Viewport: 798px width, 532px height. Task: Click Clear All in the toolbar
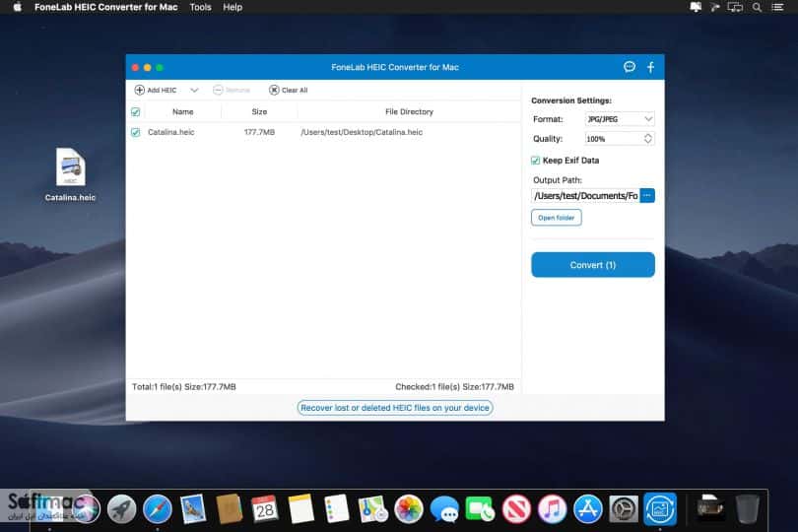(288, 90)
